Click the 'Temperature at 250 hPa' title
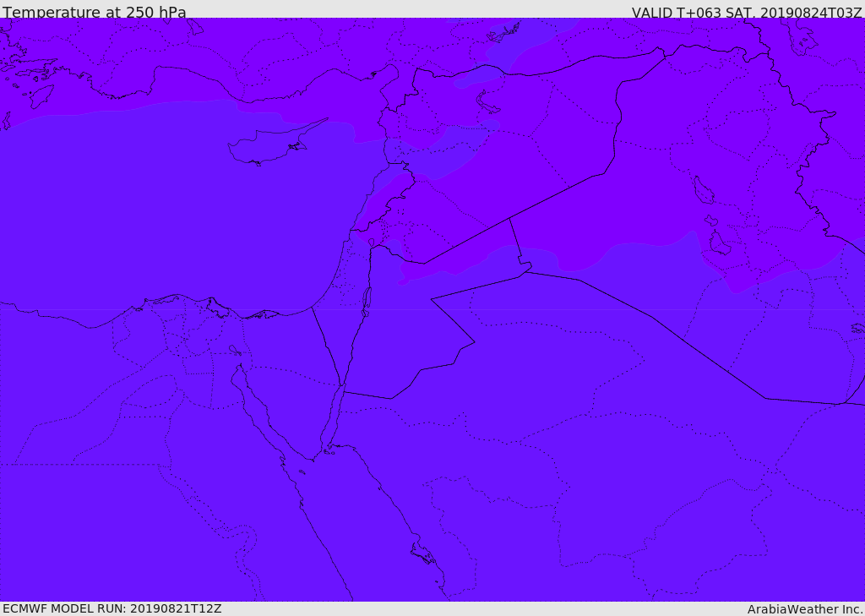The height and width of the screenshot is (616, 865). 95,12
